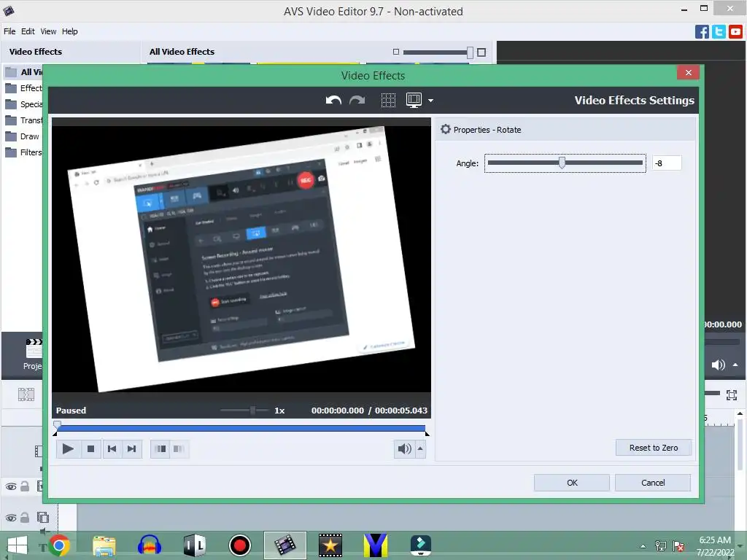This screenshot has height=560, width=747.
Task: Close the Video Effects dialog
Action: click(688, 72)
